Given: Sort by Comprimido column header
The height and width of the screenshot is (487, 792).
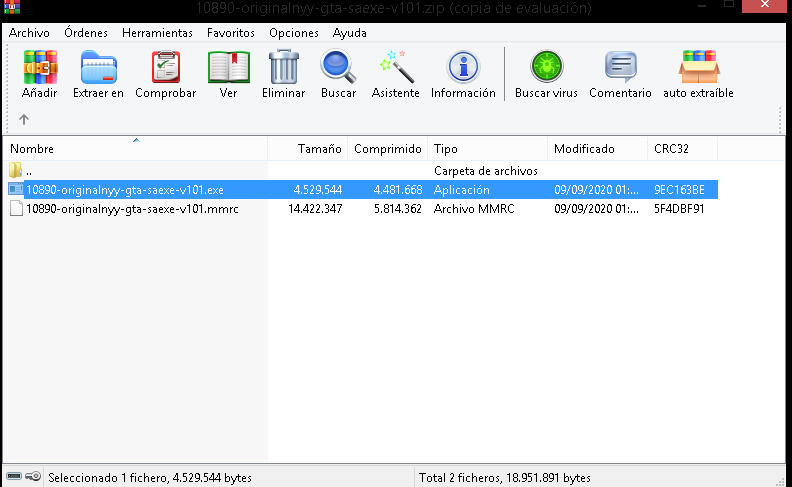Looking at the screenshot, I should (x=387, y=149).
